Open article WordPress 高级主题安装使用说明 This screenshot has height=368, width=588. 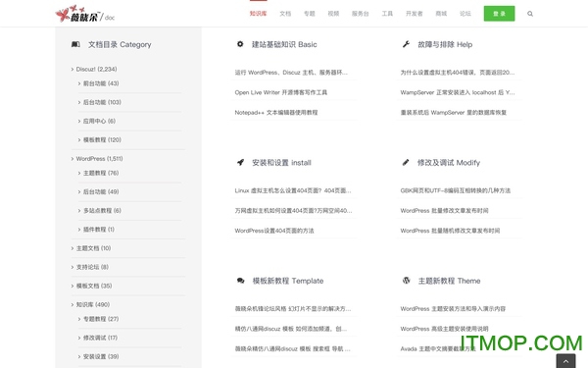(444, 329)
